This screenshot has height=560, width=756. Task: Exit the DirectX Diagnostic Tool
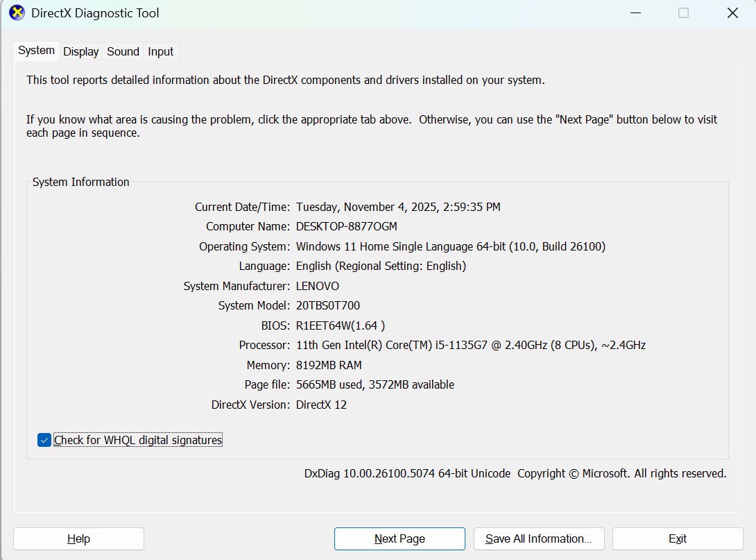pos(678,538)
